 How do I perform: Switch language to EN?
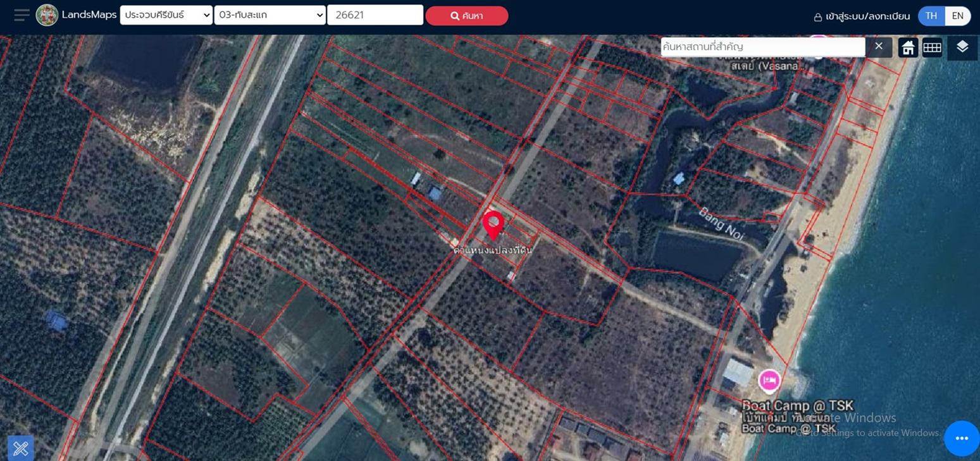958,16
